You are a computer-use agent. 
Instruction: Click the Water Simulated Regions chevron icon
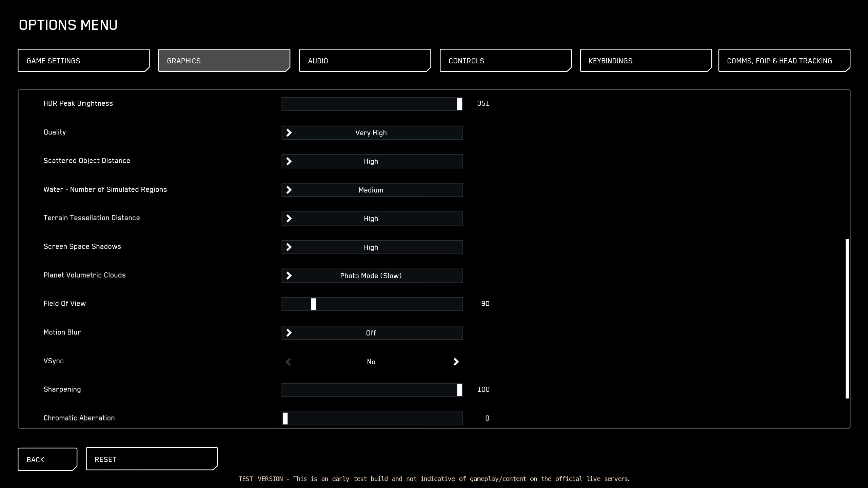click(289, 190)
